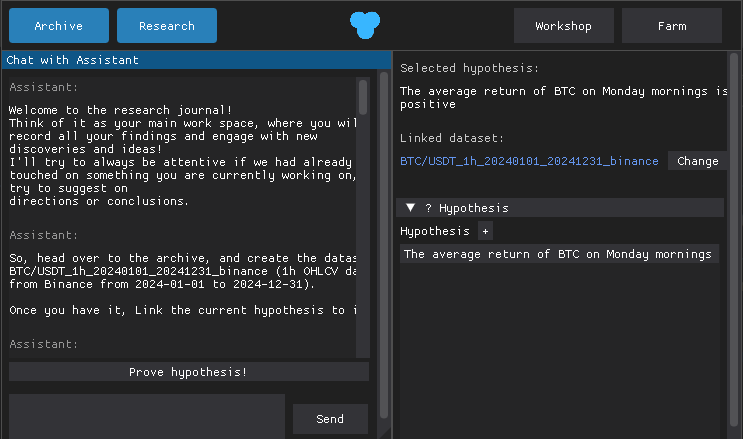This screenshot has width=743, height=439.
Task: Click the Hypothesis collapsible header bar
Action: tap(560, 208)
